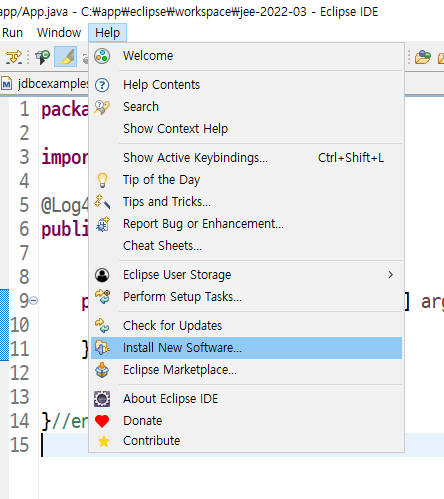Click the Help Contents question mark icon

[102, 85]
